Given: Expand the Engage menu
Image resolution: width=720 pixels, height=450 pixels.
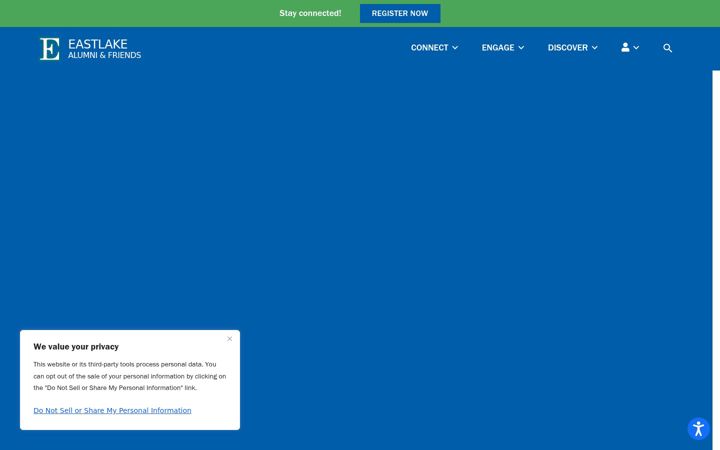Looking at the screenshot, I should pyautogui.click(x=502, y=48).
